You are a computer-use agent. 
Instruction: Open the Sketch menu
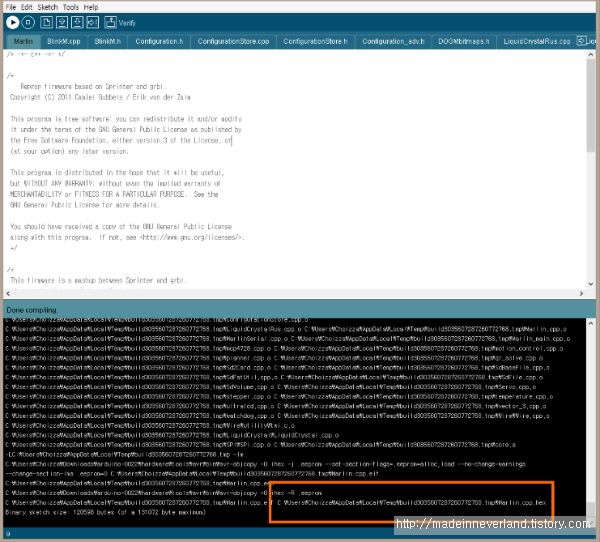pos(47,7)
